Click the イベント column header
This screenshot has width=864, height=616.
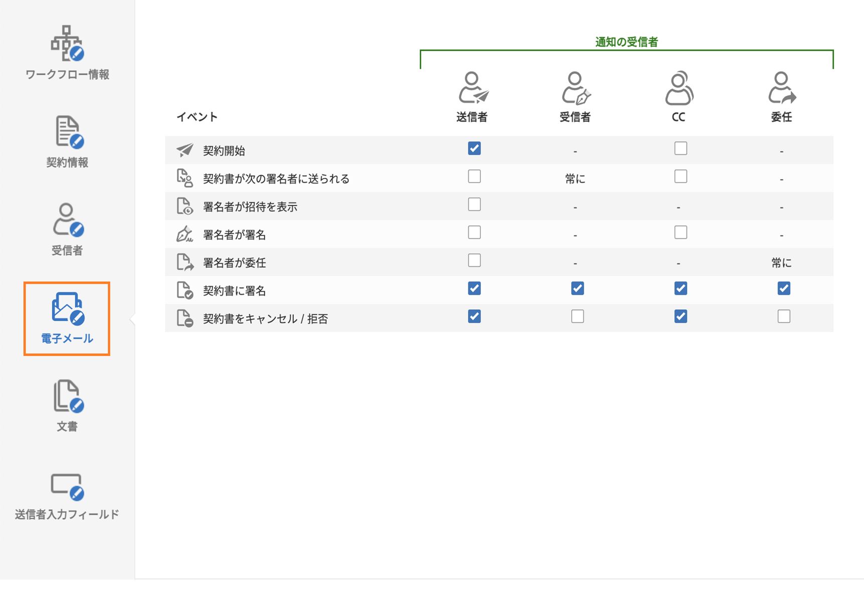[x=197, y=117]
